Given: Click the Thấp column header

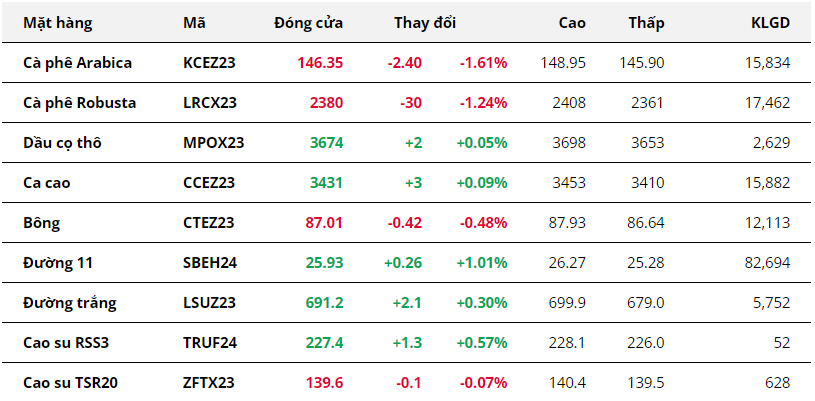Looking at the screenshot, I should pyautogui.click(x=646, y=22).
